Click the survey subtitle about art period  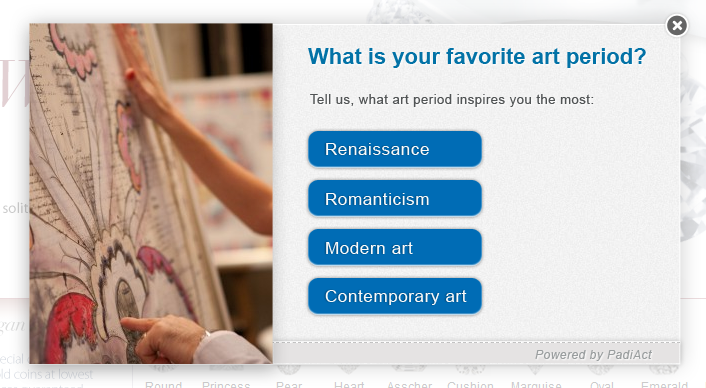click(452, 99)
